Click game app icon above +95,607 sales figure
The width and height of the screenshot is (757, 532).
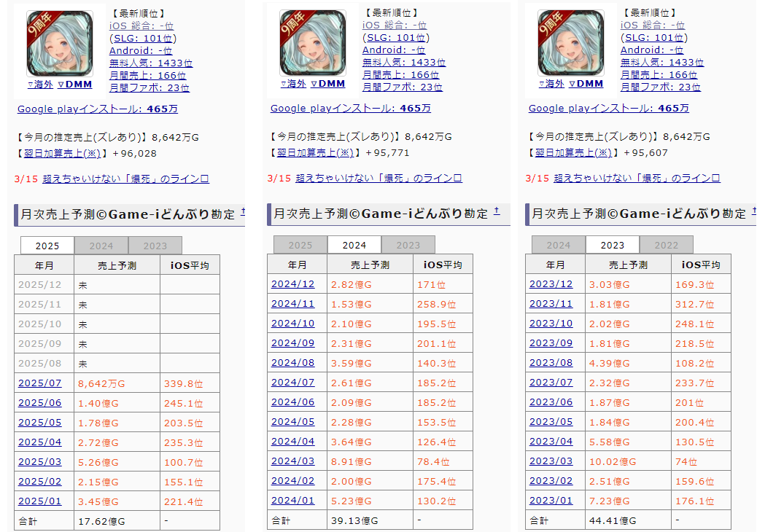click(x=571, y=43)
